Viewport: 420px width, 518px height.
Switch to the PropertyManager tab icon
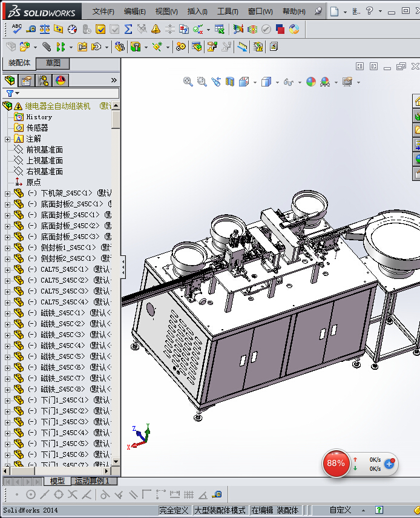(27, 80)
